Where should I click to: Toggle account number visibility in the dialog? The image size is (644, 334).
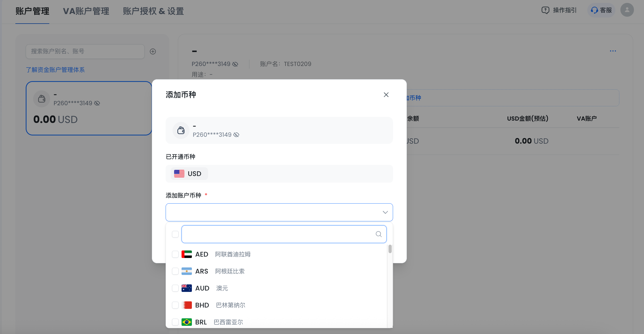point(236,135)
